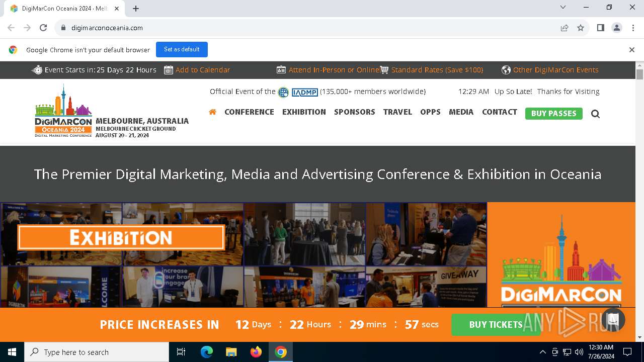The width and height of the screenshot is (644, 362).
Task: Open the chat widget bubble
Action: pyautogui.click(x=613, y=319)
